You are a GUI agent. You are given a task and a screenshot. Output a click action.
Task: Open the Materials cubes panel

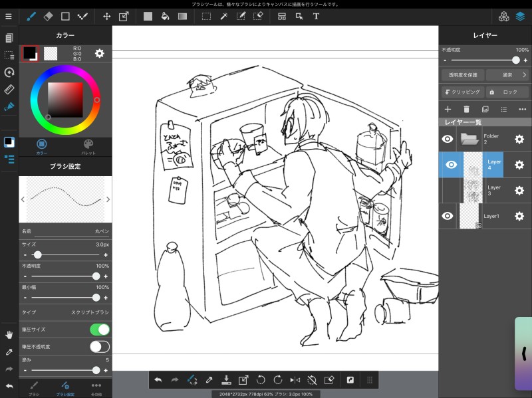point(504,16)
